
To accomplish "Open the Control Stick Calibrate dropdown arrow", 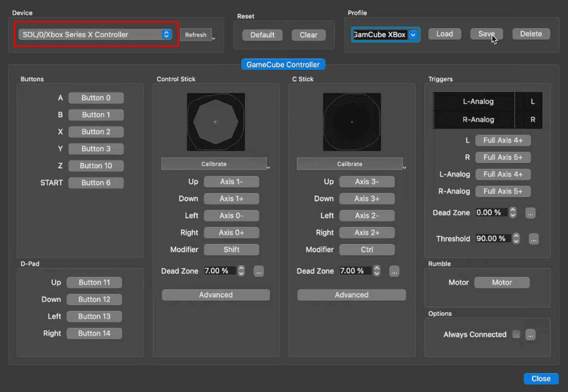I will pyautogui.click(x=268, y=168).
